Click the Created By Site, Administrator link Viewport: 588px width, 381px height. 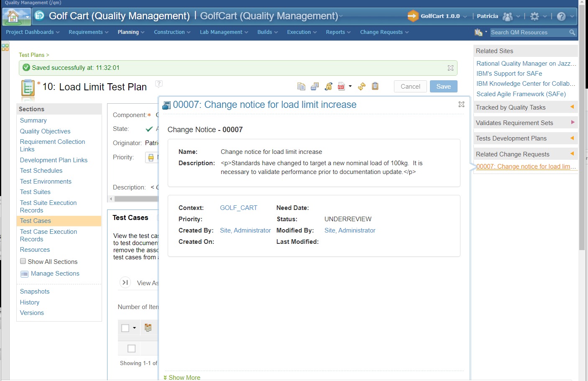pyautogui.click(x=245, y=230)
